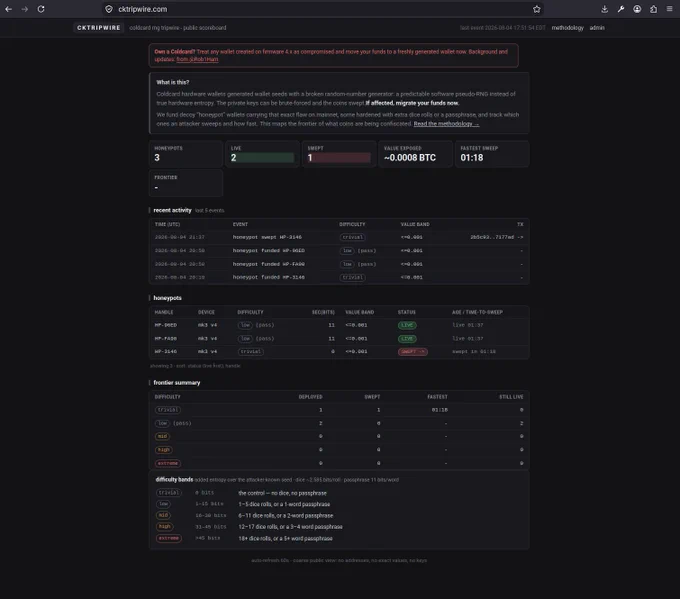The image size is (680, 599).
Task: Click the browser forward arrow
Action: coord(25,9)
